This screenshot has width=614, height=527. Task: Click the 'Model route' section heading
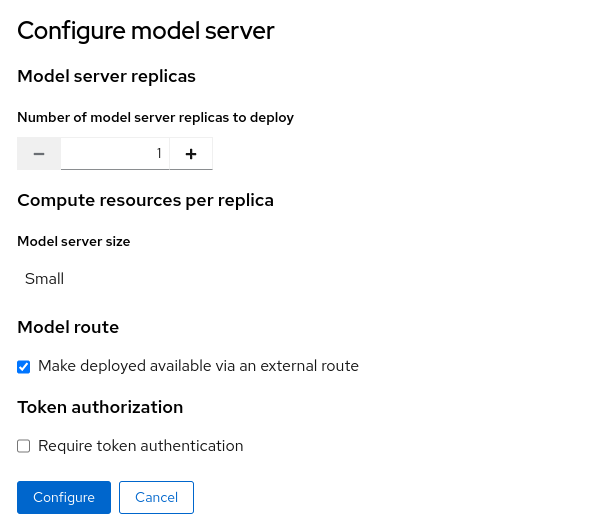pos(68,327)
